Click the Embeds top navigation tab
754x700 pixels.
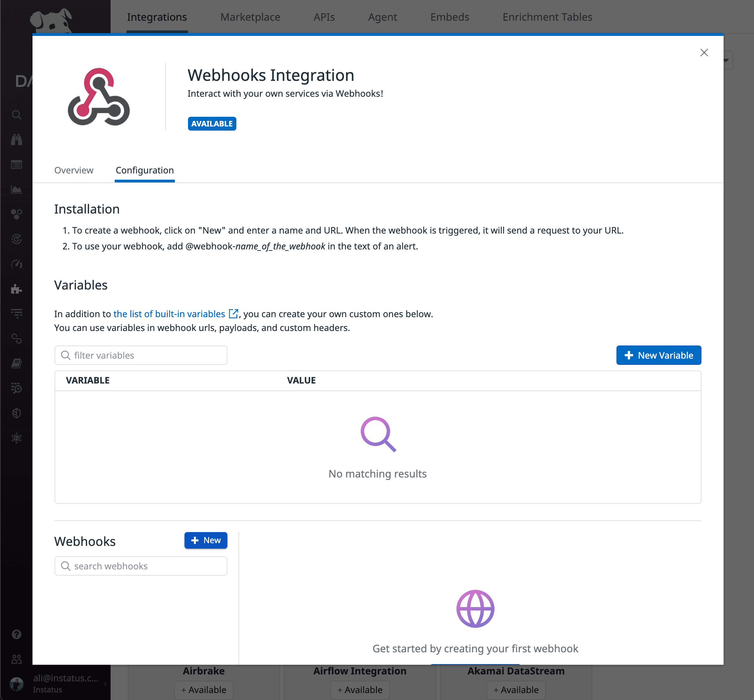pos(449,17)
